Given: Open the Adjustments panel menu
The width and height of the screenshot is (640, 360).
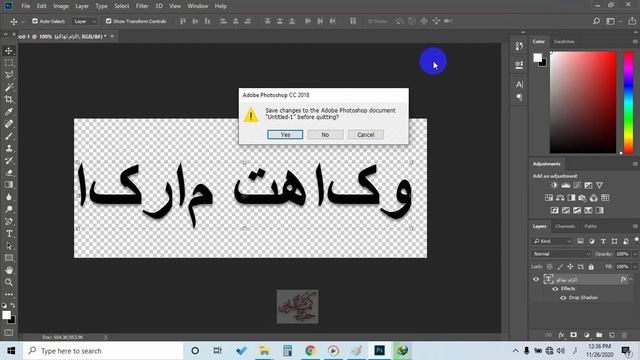Looking at the screenshot, I should tap(635, 164).
